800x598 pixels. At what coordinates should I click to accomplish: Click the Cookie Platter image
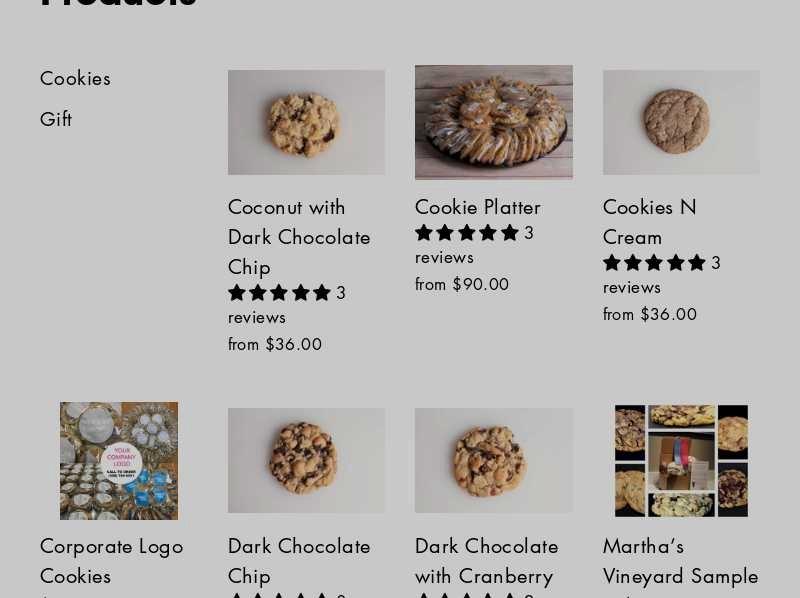[x=494, y=122]
